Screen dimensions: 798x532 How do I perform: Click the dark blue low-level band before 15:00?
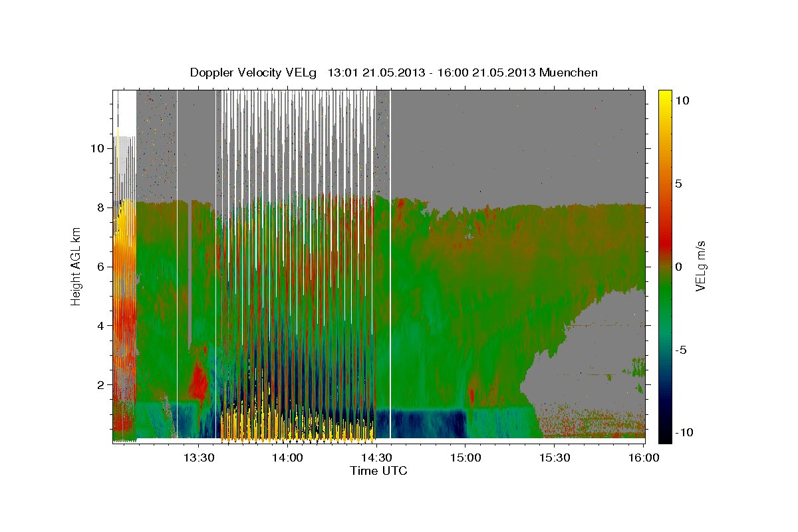click(420, 424)
